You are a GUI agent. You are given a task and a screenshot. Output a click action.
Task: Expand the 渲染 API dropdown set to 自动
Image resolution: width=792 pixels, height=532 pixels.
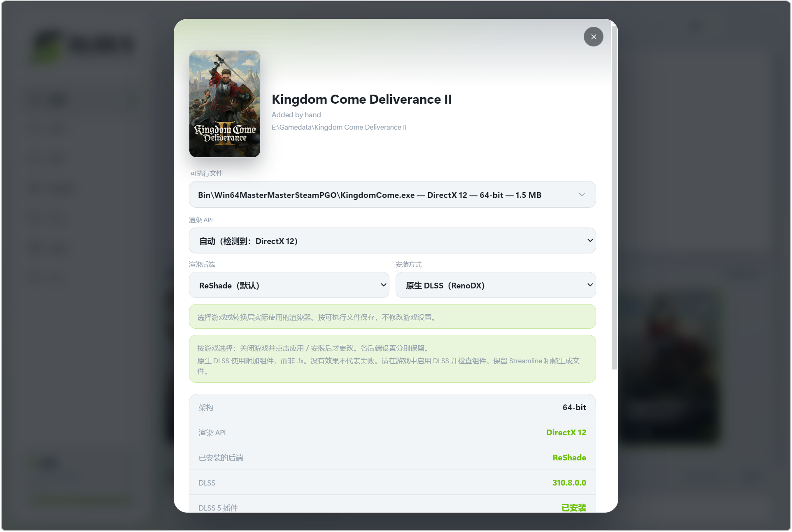click(x=392, y=241)
